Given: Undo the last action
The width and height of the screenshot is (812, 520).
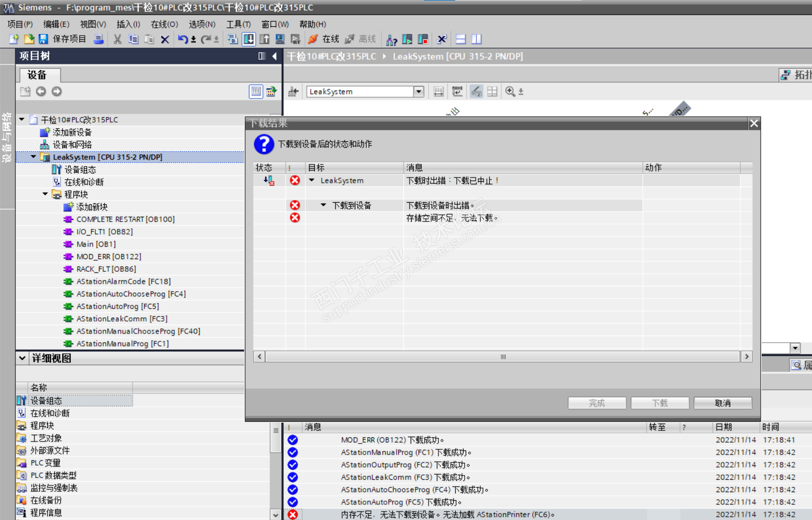Looking at the screenshot, I should pos(182,39).
